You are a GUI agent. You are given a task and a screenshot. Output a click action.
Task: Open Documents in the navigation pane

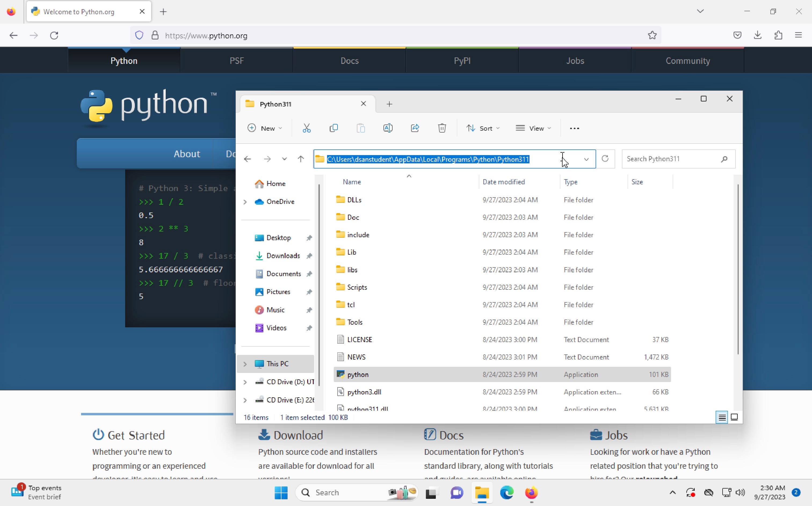pos(283,274)
